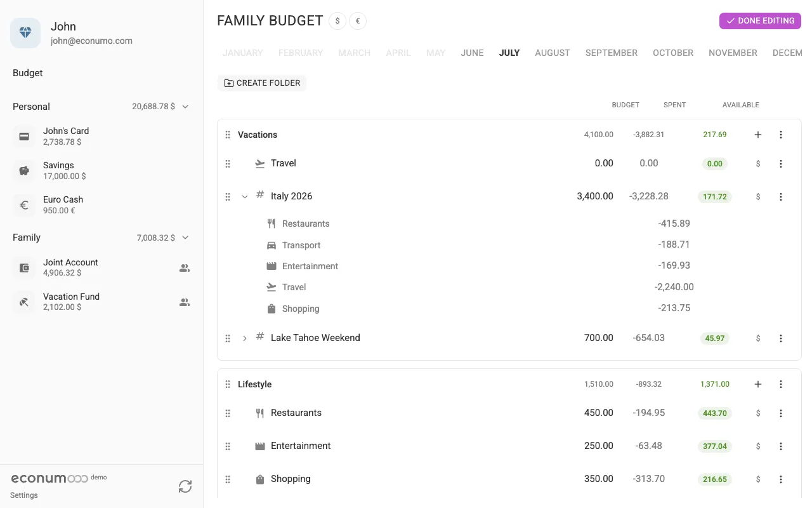Collapse the Personal accounts group

click(x=185, y=107)
